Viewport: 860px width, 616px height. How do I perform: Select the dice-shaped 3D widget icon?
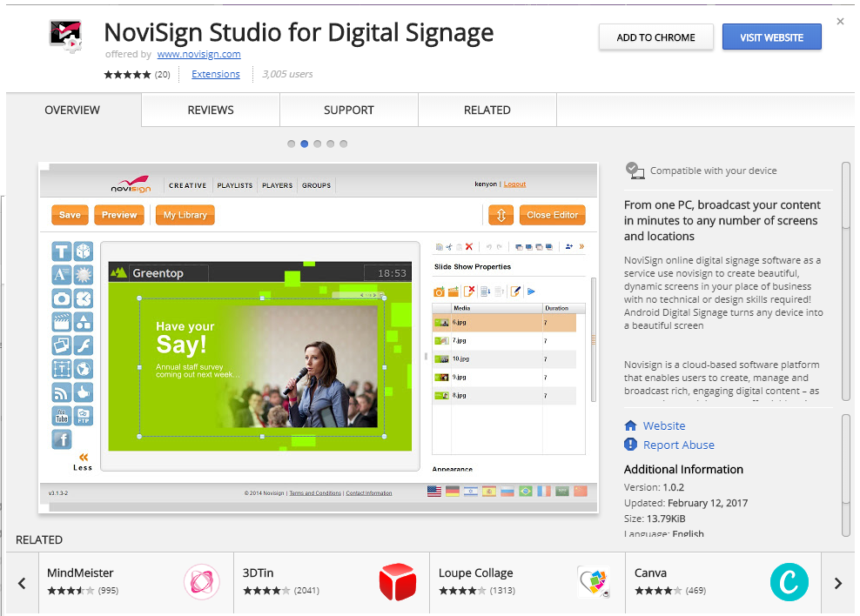coord(84,251)
